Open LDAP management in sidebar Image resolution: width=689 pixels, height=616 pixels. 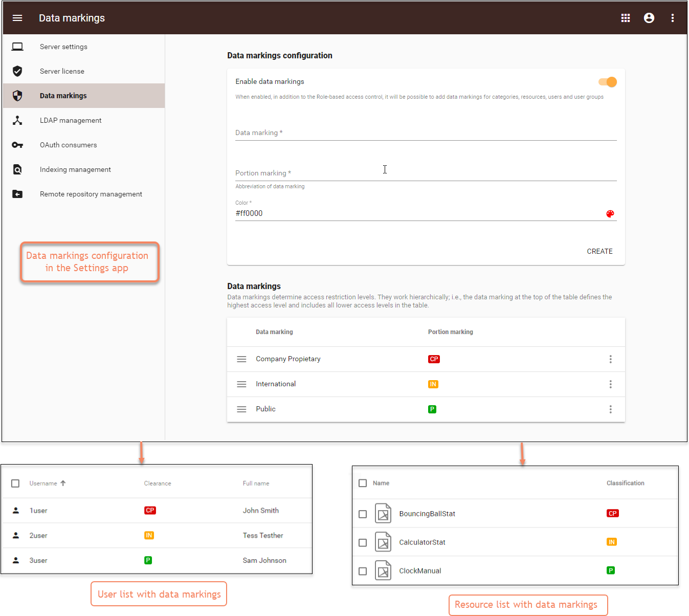(x=71, y=120)
